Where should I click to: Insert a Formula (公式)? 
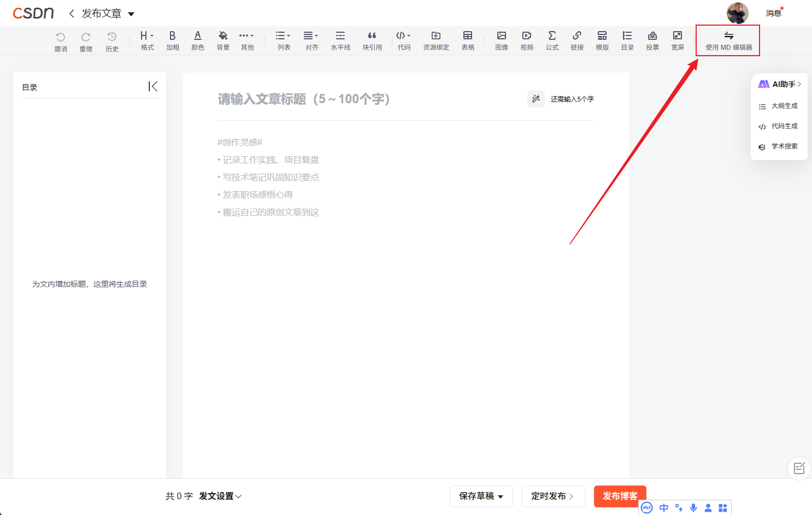click(552, 40)
